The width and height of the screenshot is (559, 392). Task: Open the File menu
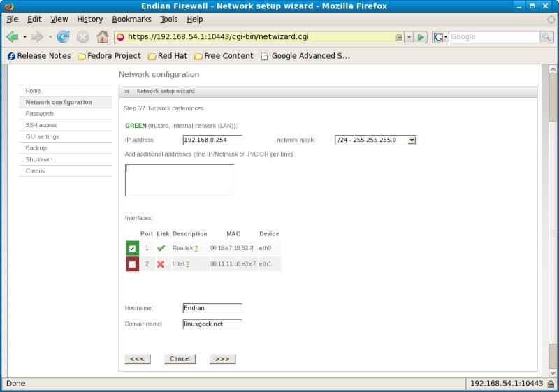[13, 20]
